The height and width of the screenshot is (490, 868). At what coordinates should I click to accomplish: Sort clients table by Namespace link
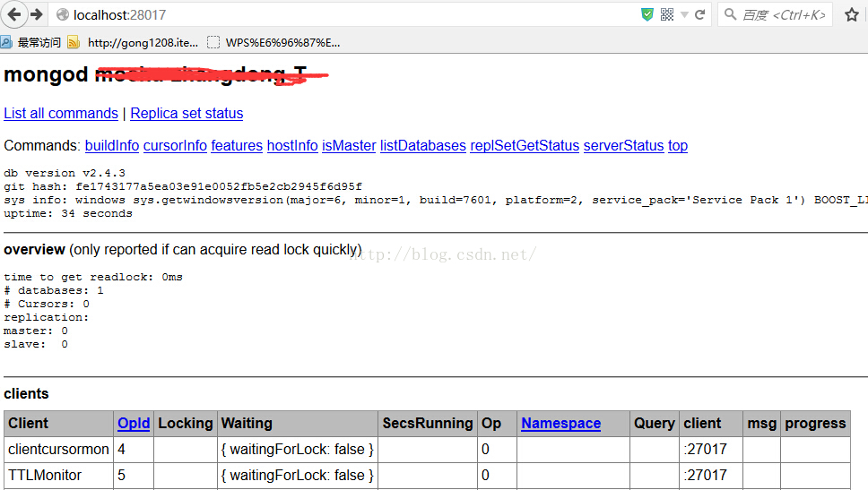point(560,423)
